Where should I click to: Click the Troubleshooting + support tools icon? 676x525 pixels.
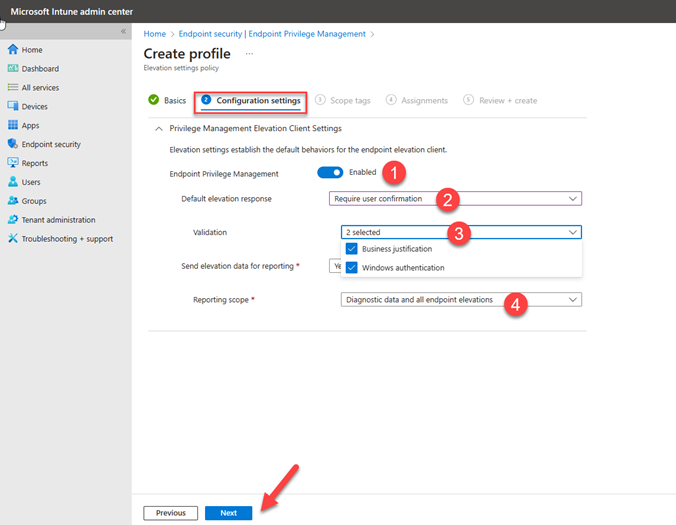point(13,238)
